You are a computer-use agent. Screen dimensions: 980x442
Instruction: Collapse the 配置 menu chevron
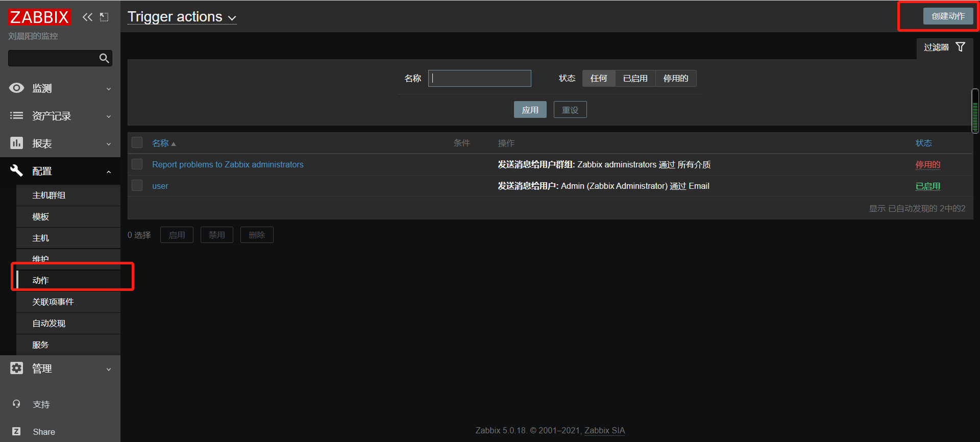click(x=109, y=171)
